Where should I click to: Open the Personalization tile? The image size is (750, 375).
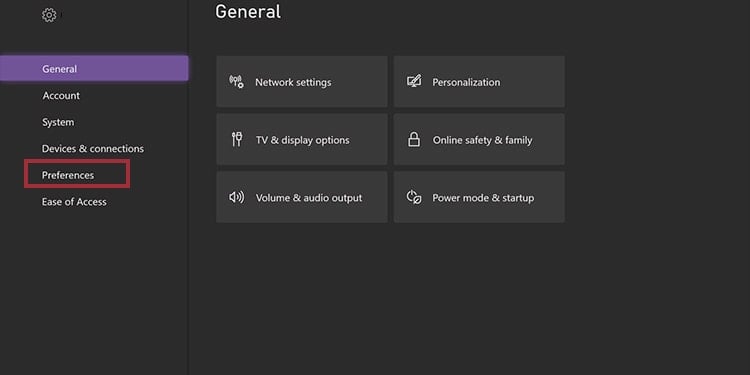479,81
